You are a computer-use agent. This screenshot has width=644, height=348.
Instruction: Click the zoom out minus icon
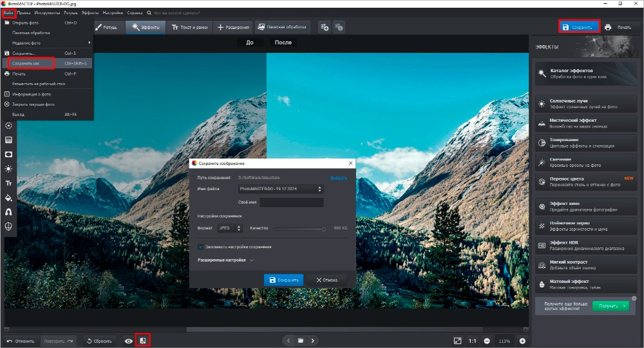coord(487,340)
